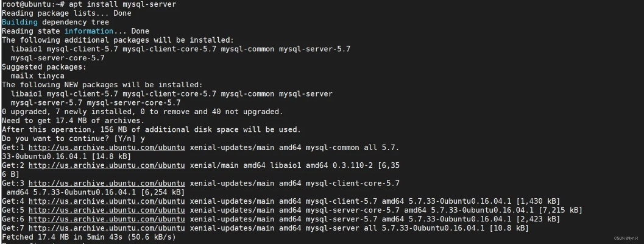Click the 'Building dependency tree' line
The height and width of the screenshot is (244, 644).
click(x=55, y=22)
